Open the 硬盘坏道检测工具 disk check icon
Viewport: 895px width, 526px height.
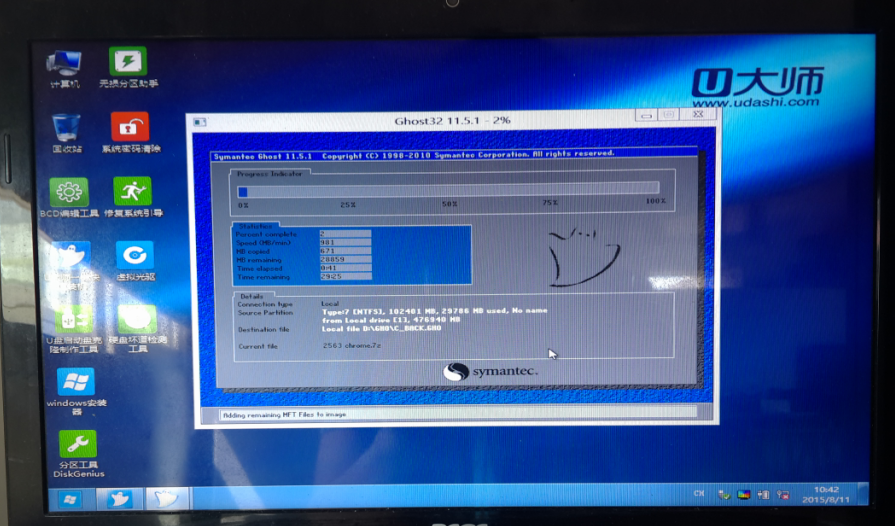(x=137, y=320)
